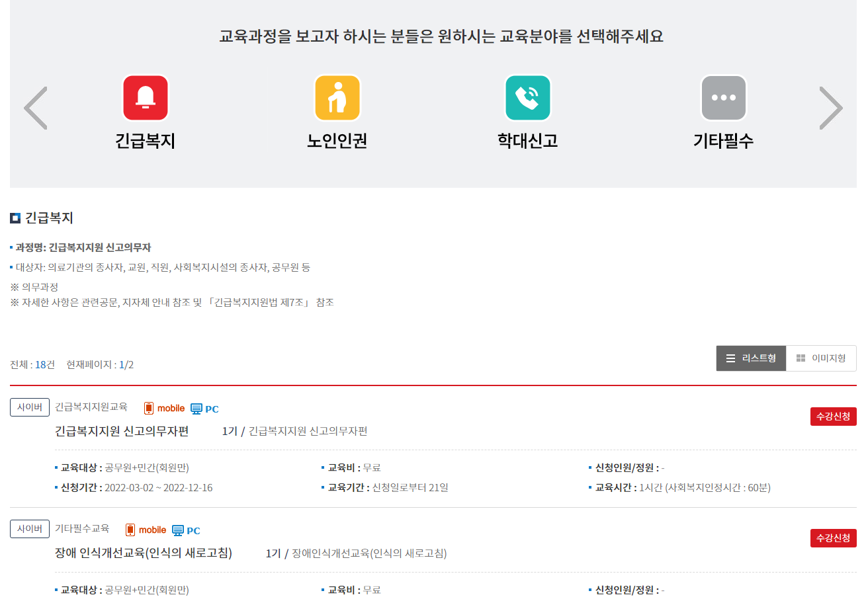Click 시이버 badge on 기타필수교육 row

coord(30,529)
